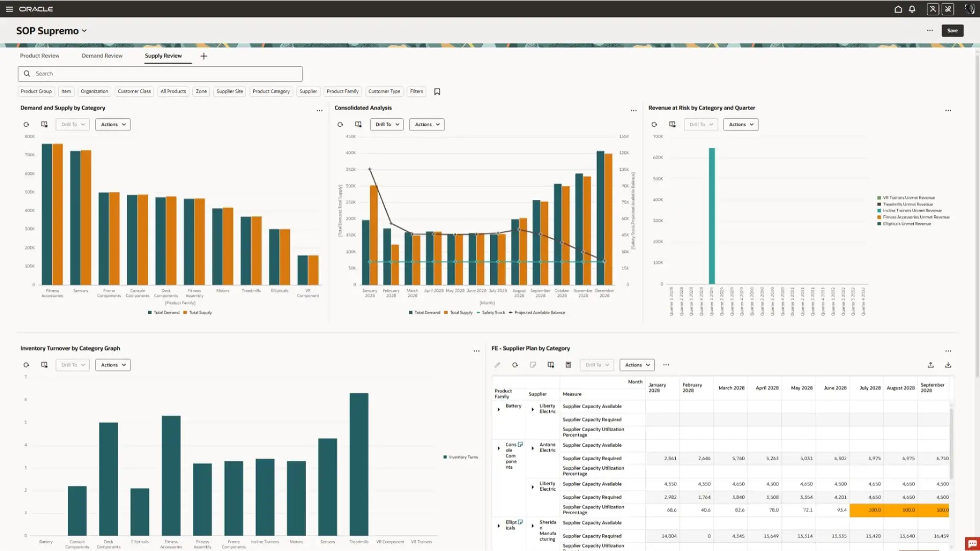Switch to the Demand Review tab
This screenshot has height=551, width=980.
(102, 56)
